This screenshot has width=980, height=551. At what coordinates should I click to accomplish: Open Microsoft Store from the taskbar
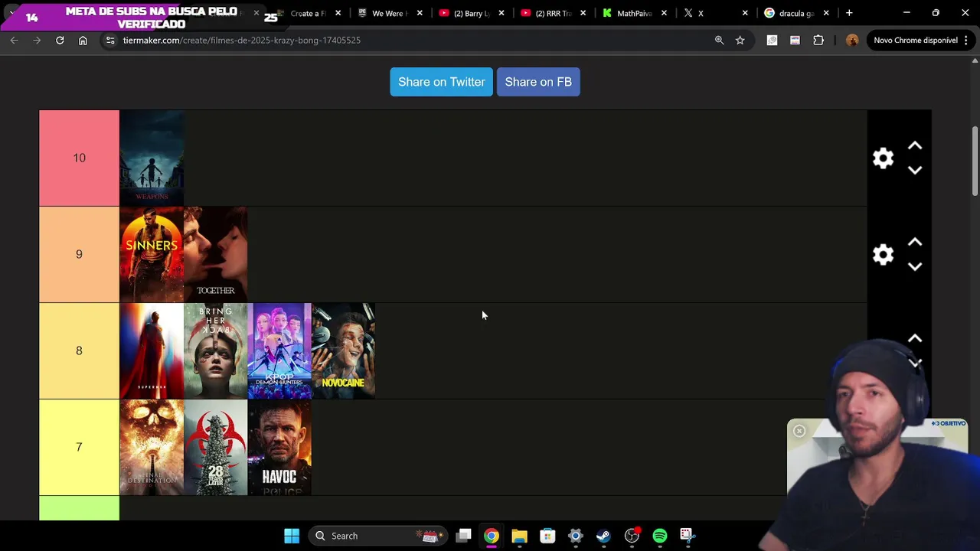pos(547,536)
